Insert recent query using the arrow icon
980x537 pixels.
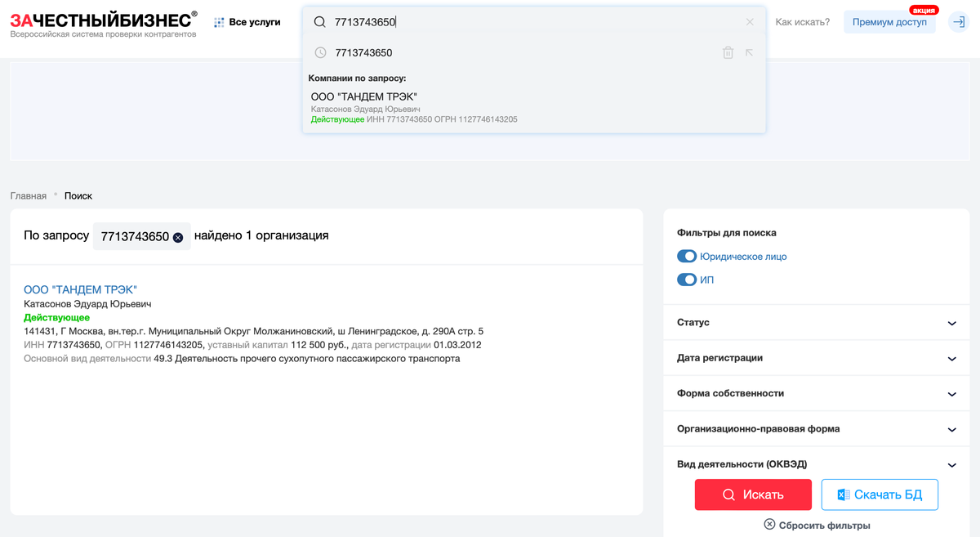click(750, 52)
